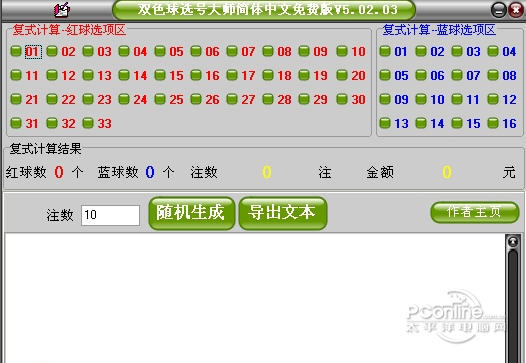526x363 pixels.
Task: Select blue ball number 01
Action: [x=384, y=51]
